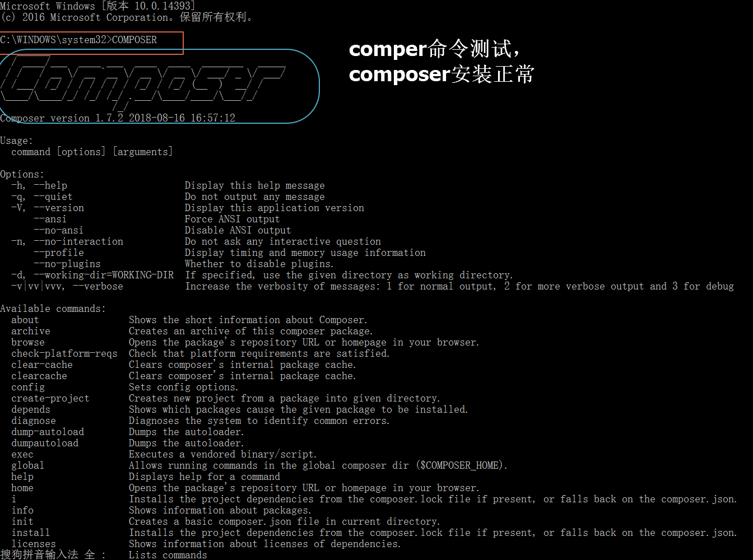Click the check-platform-reqs command name

(64, 353)
